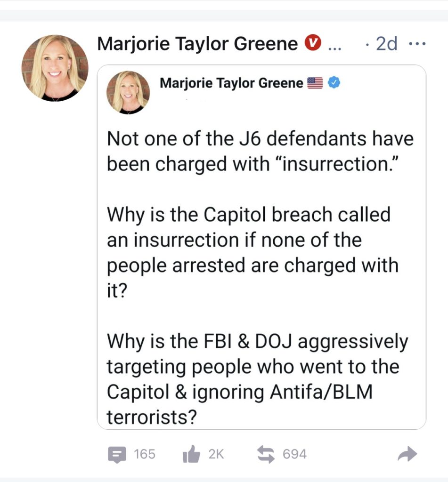View the 165 comments count
The image size is (448, 482).
click(x=145, y=454)
